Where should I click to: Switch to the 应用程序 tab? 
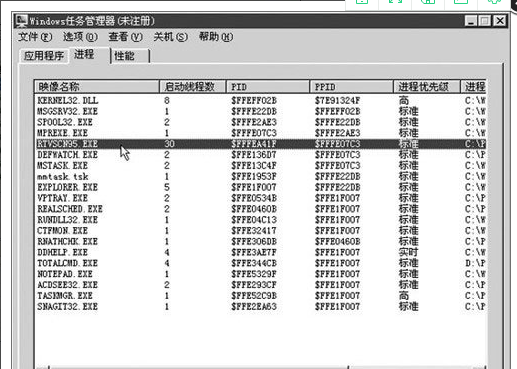pos(44,56)
